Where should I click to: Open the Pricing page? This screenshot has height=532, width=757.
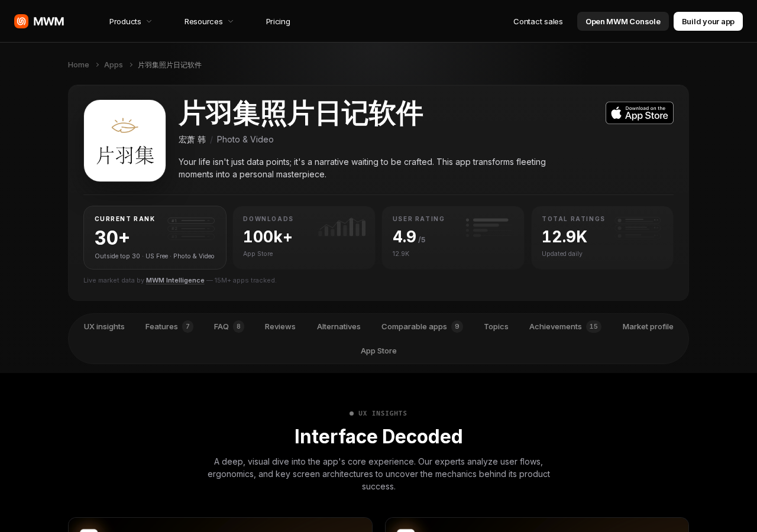(278, 21)
